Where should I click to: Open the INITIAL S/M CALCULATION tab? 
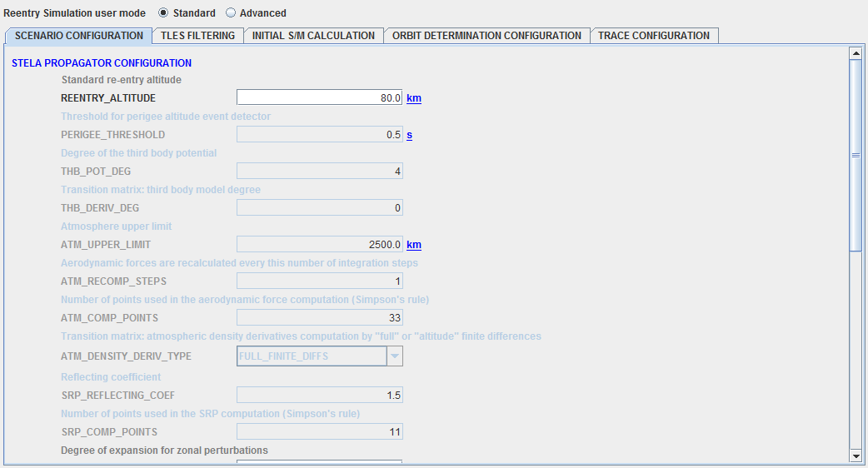313,36
